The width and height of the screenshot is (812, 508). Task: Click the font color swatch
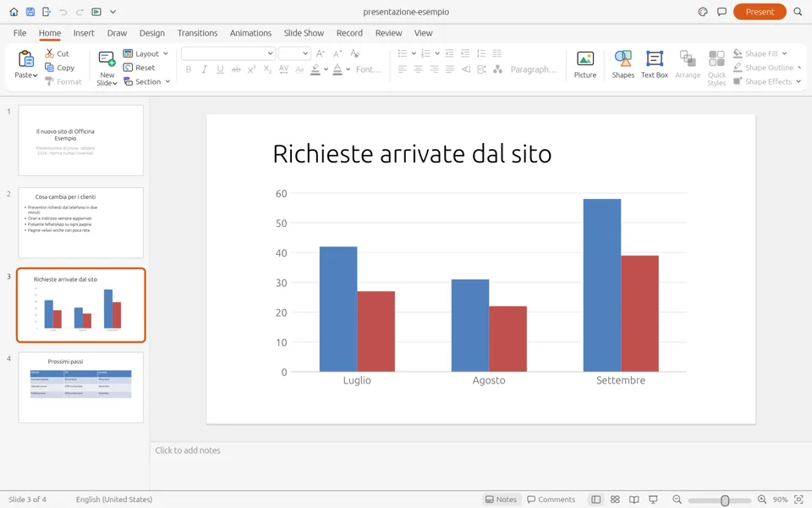(x=337, y=69)
